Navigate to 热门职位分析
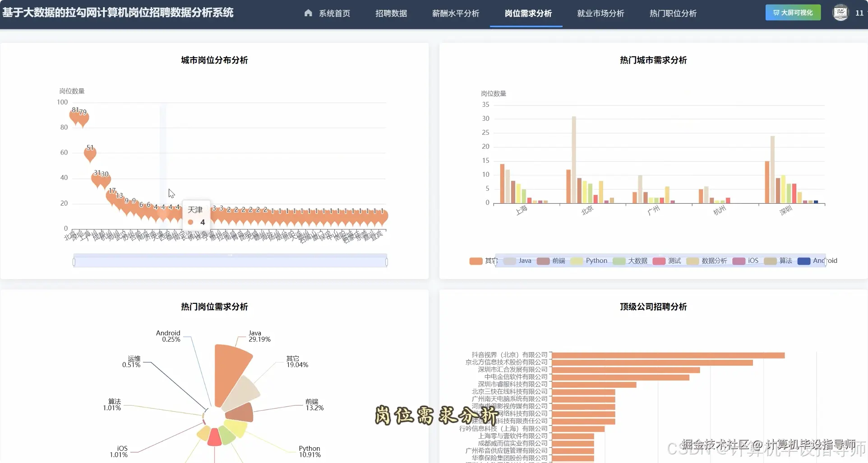Image resolution: width=868 pixels, height=463 pixels. (x=673, y=13)
